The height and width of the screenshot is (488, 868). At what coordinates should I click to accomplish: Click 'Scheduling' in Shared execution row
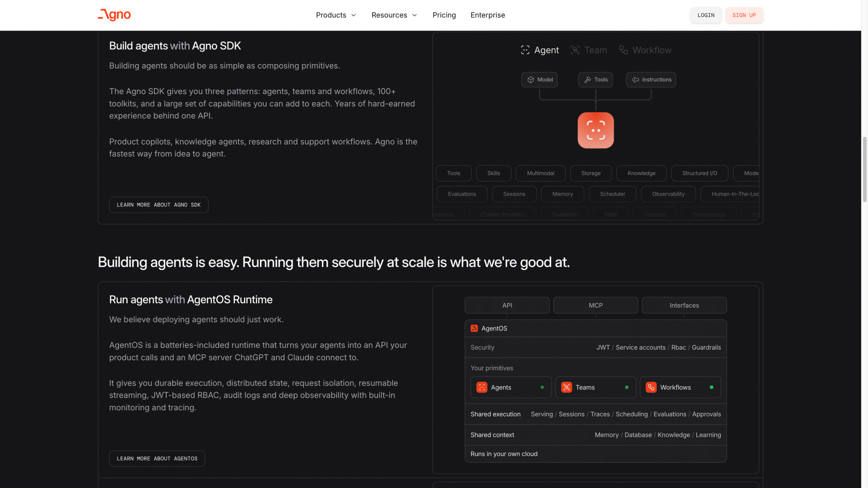(632, 414)
